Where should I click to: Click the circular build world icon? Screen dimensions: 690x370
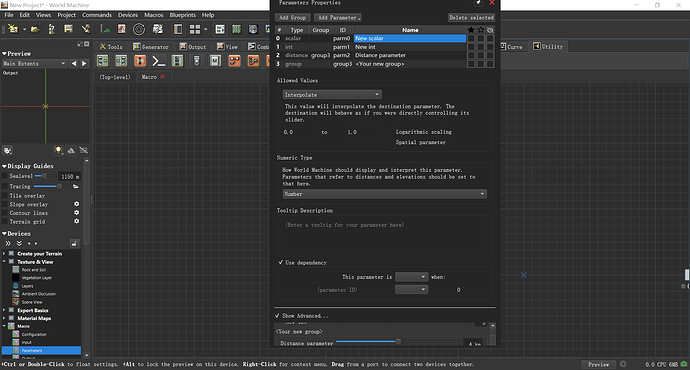(139, 29)
